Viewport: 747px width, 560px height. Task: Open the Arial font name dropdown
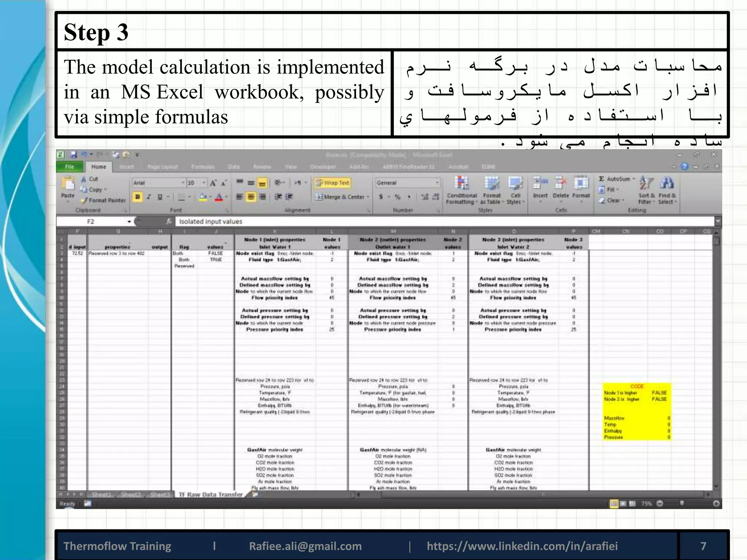click(183, 183)
